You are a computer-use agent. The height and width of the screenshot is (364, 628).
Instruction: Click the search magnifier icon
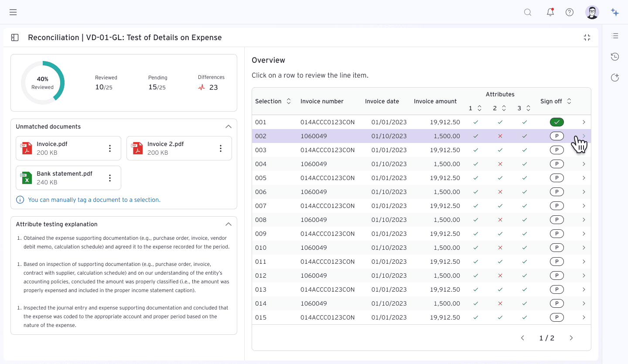528,12
